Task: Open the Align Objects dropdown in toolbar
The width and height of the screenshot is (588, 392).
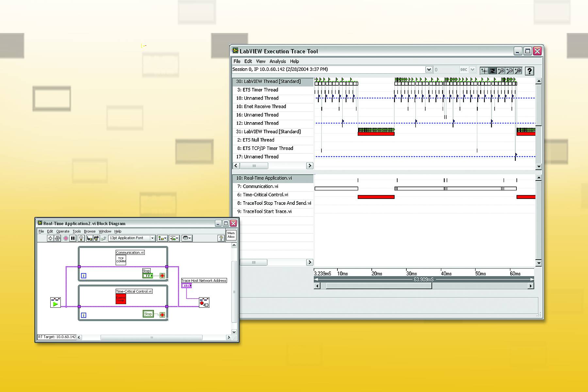Action: click(x=162, y=238)
